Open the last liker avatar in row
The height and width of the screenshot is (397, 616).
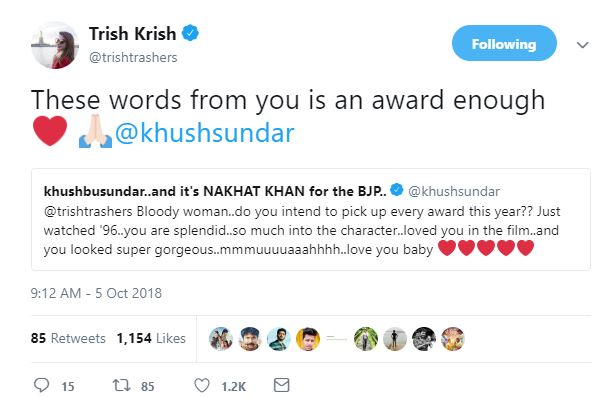(453, 338)
